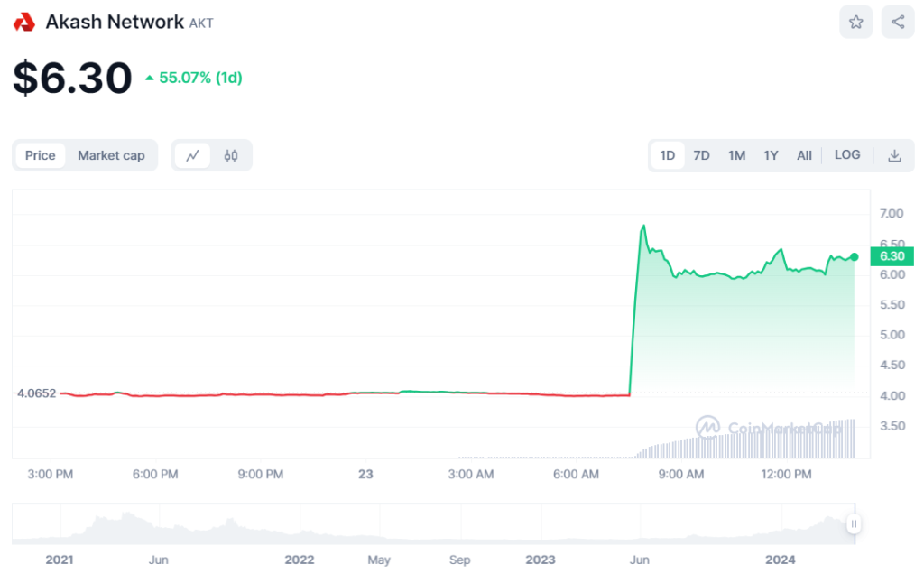Viewport: 924px width, 574px height.
Task: Toggle LOG scale on the chart
Action: [847, 155]
